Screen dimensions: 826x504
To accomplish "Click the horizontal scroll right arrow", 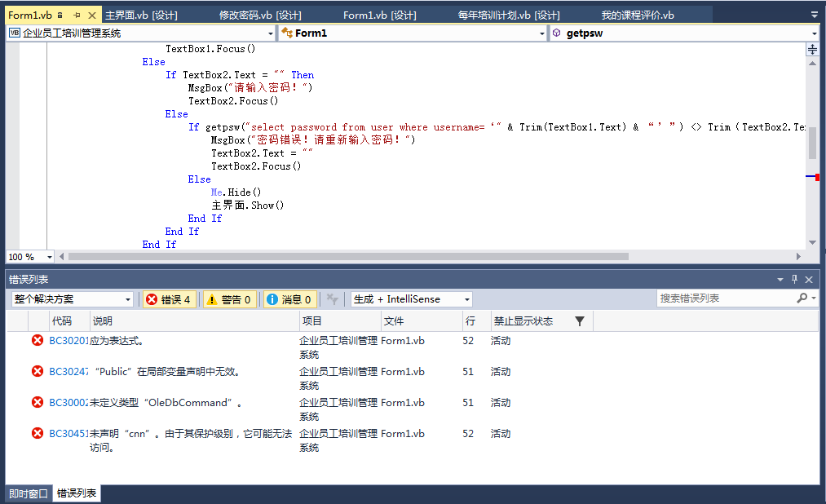I will [x=798, y=256].
